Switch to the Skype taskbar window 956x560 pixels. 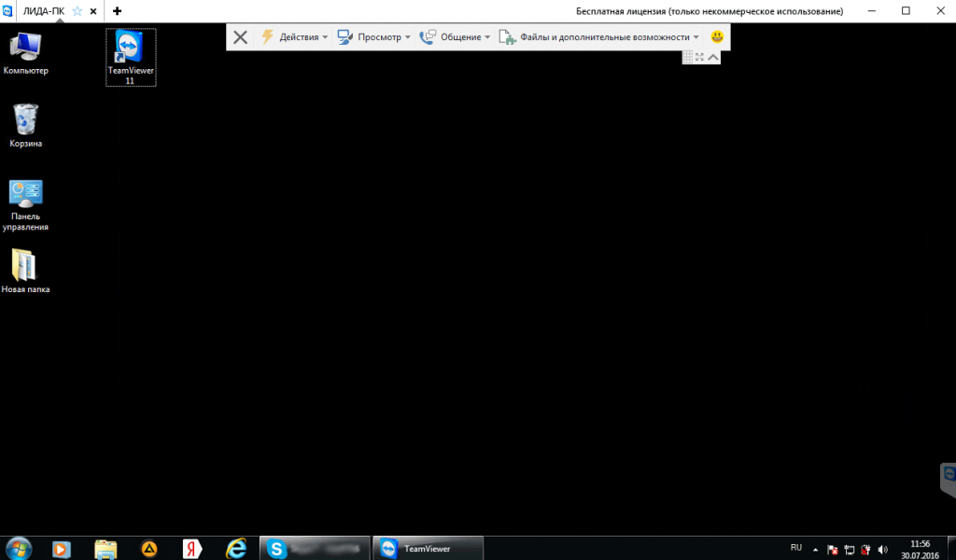click(x=315, y=549)
